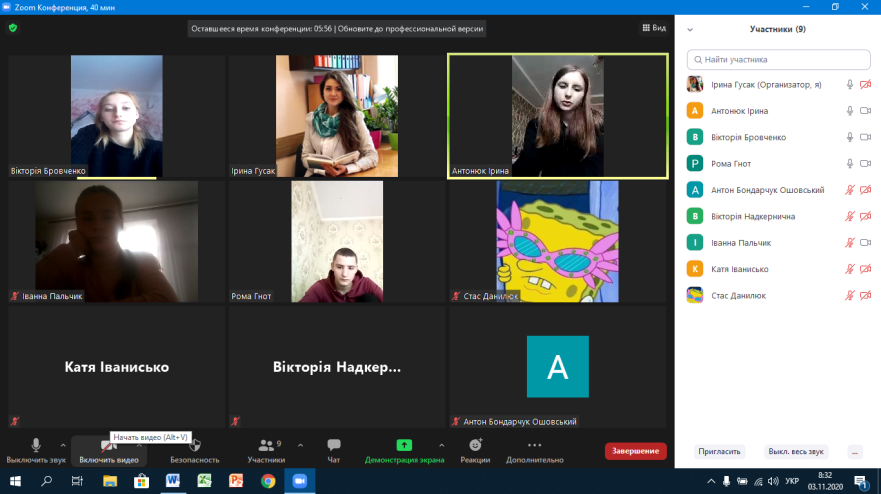Toggle microphone for Вікторія Бровченко in list
This screenshot has height=494, width=881.
tap(850, 137)
